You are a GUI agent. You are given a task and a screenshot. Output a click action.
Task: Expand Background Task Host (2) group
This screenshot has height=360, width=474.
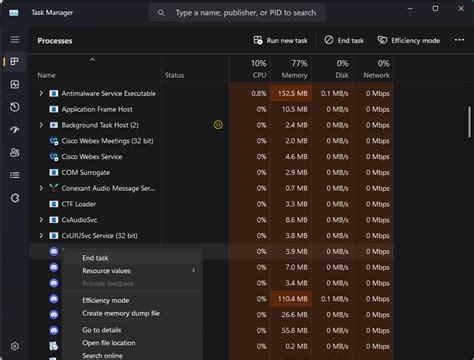pos(41,125)
